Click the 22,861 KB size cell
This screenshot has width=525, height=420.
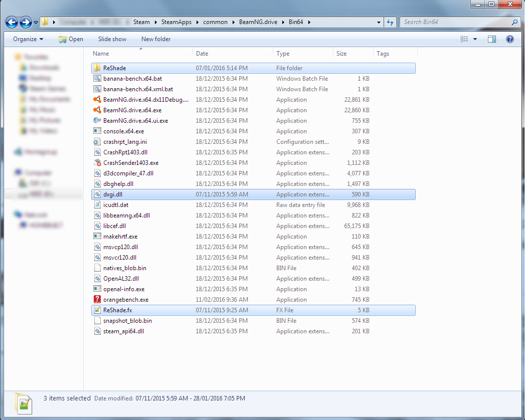point(357,100)
